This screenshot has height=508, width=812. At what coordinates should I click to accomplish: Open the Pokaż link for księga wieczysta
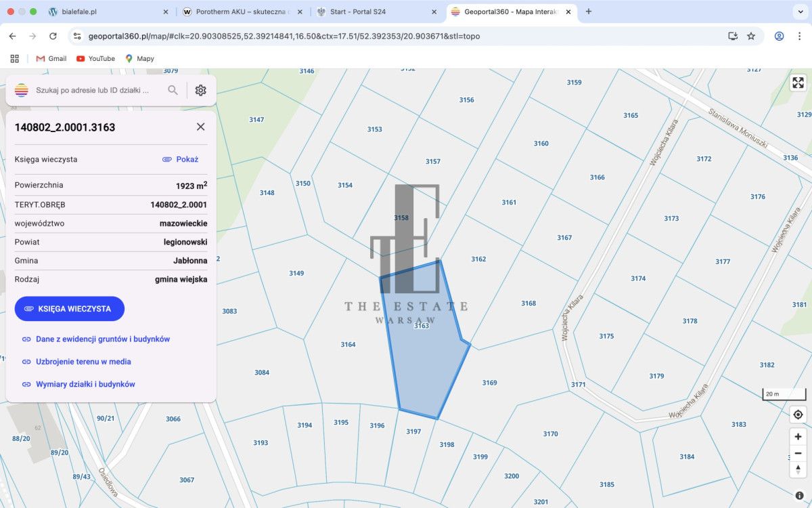181,159
